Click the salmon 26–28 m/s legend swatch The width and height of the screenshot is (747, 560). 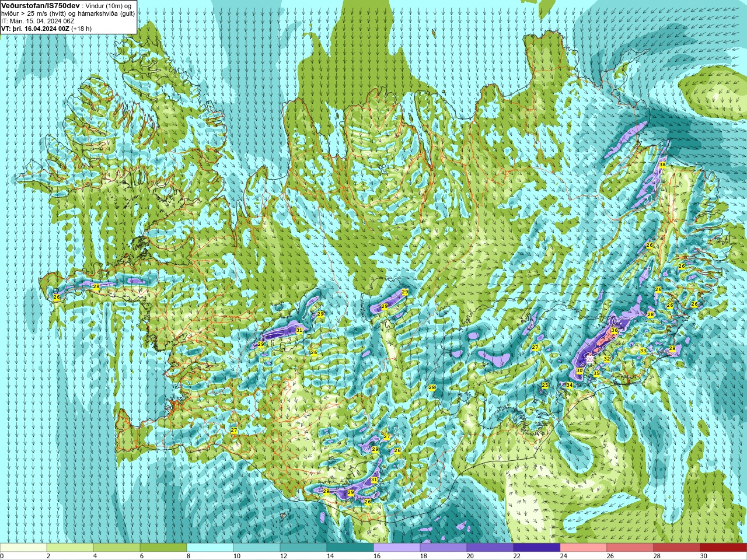[x=630, y=548]
